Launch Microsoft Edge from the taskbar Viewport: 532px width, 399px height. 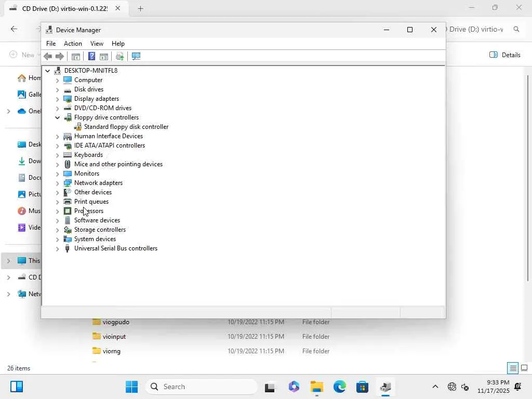[x=340, y=387]
